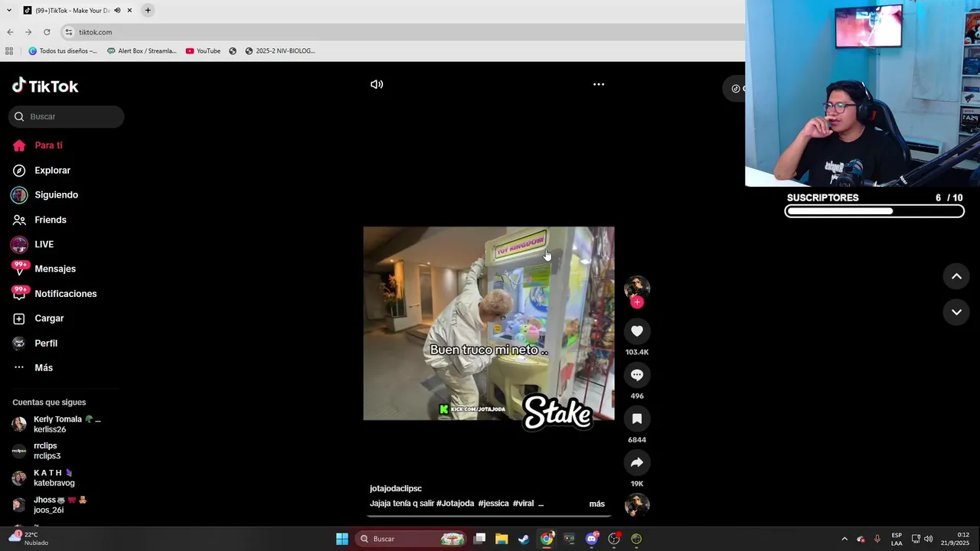Reload the tiktok.com page
980x551 pixels.
[x=47, y=32]
